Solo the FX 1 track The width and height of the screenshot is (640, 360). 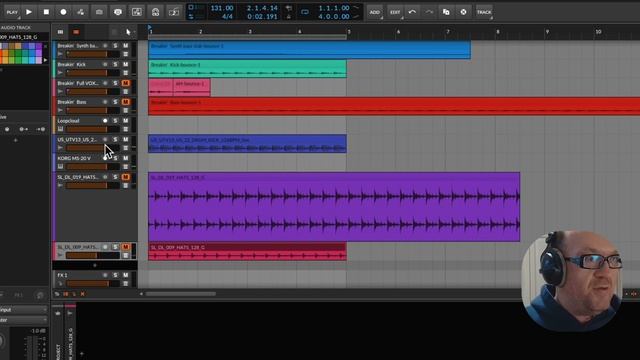(x=116, y=275)
